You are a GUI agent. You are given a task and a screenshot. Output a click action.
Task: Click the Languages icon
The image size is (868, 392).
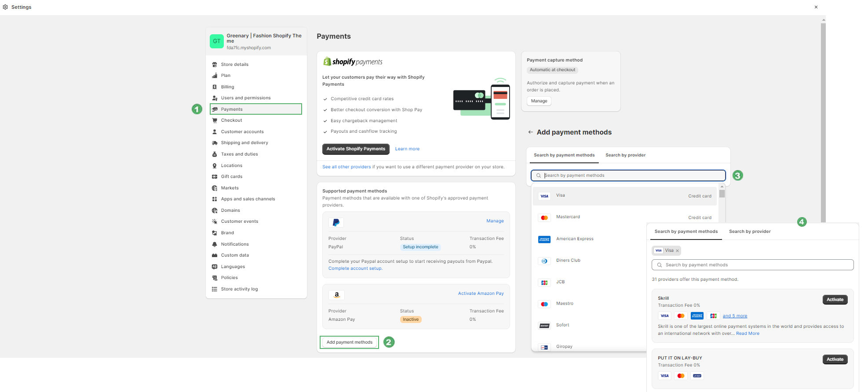(215, 267)
